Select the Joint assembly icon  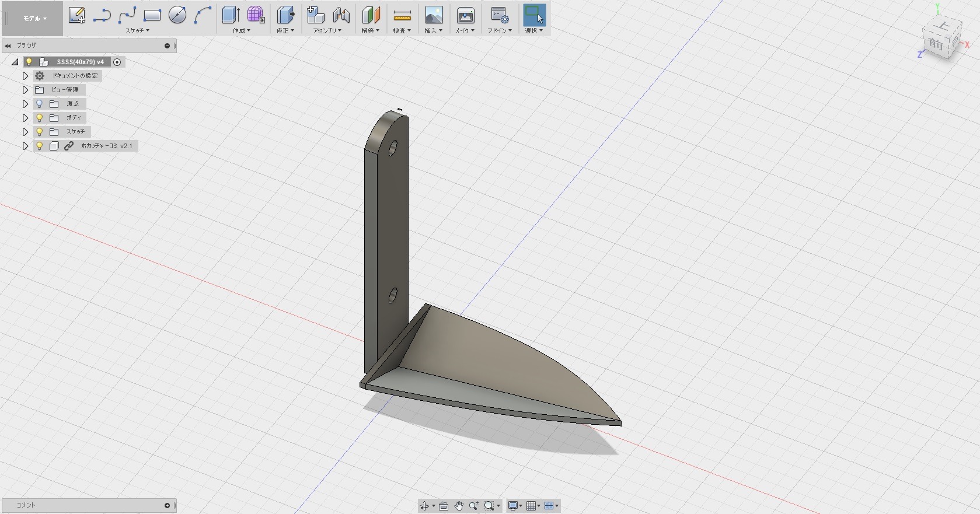click(x=341, y=15)
